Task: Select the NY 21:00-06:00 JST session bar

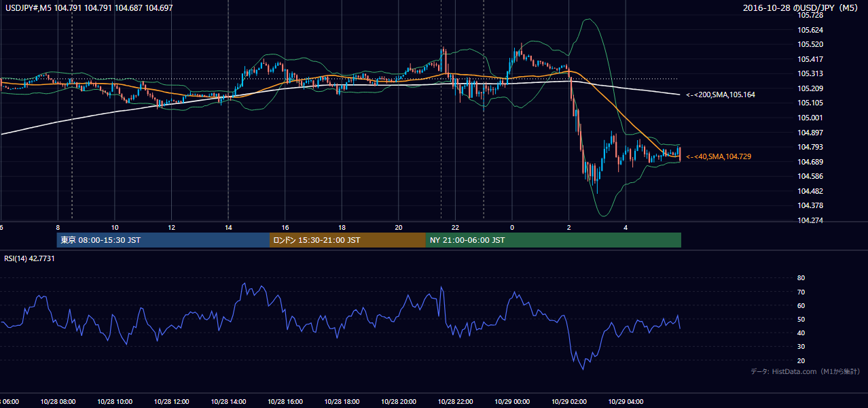Action: click(x=553, y=240)
